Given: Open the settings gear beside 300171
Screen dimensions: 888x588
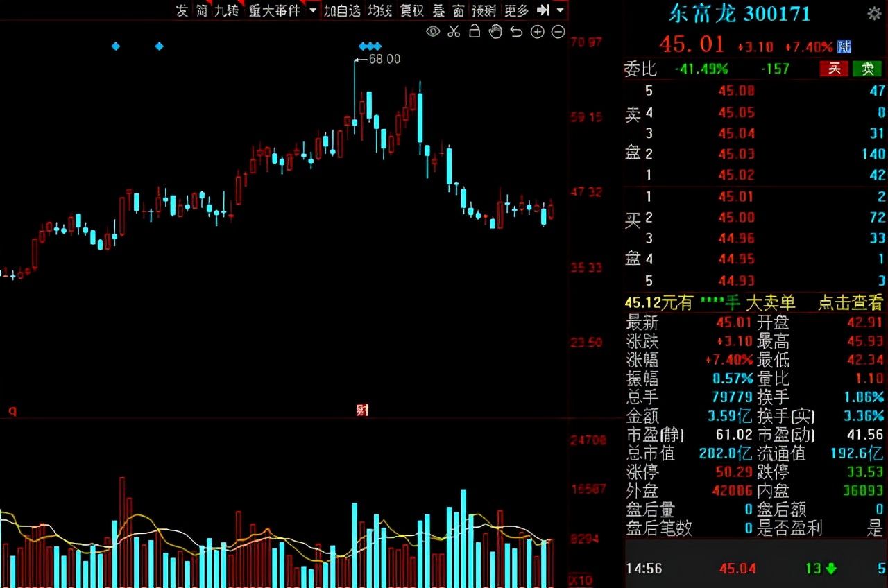Looking at the screenshot, I should coord(874,13).
